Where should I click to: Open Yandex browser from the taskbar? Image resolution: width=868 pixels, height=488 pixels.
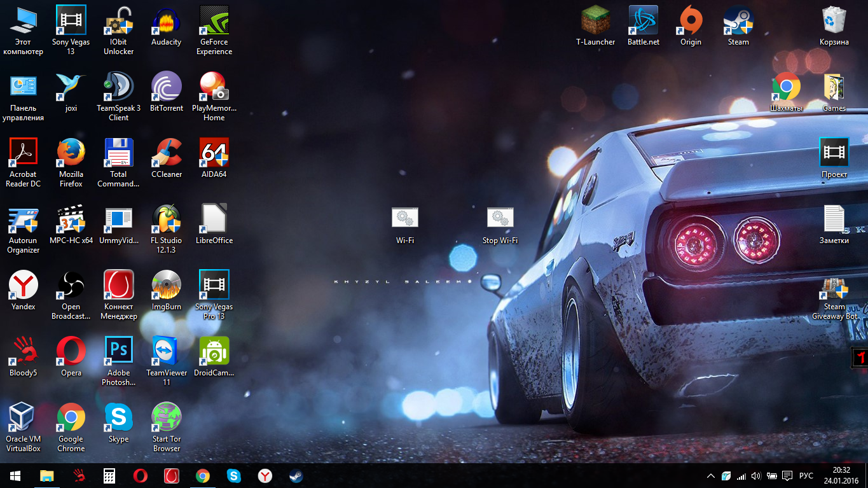coord(265,475)
